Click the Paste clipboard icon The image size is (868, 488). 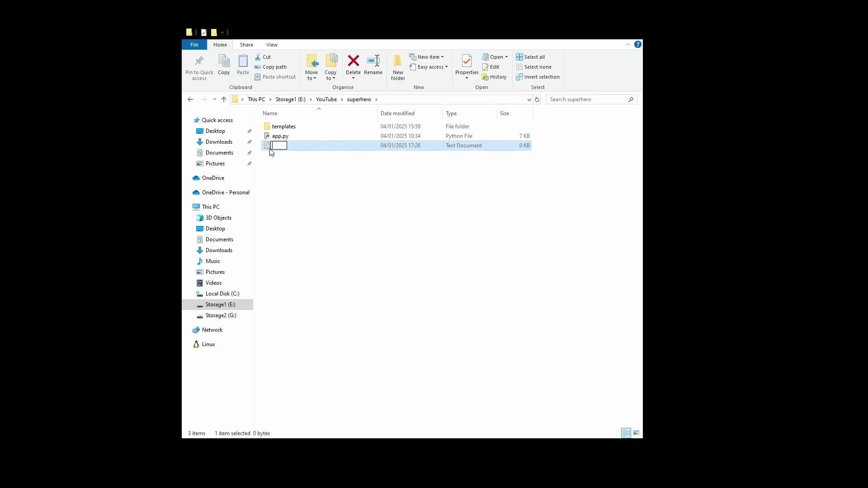243,65
